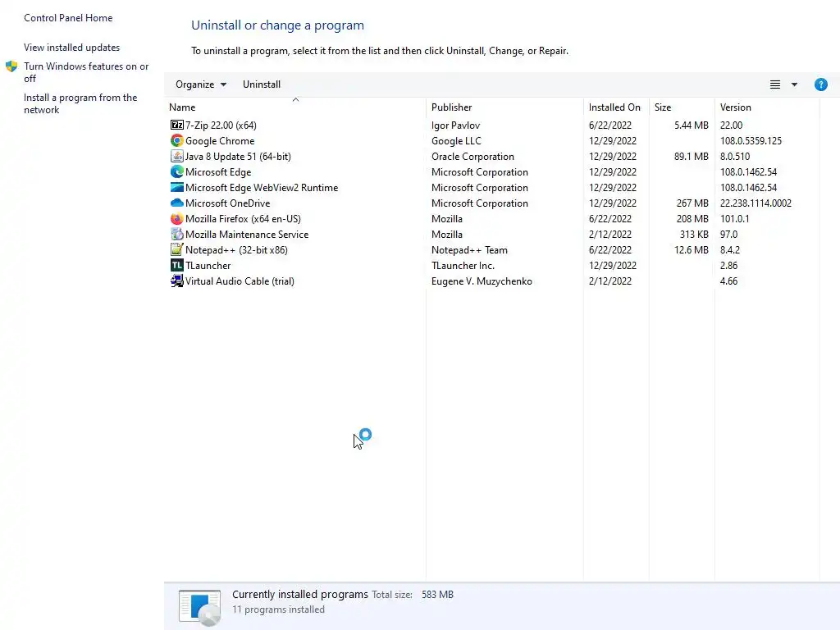Select the Microsoft OneDrive name
The width and height of the screenshot is (840, 630).
(228, 203)
